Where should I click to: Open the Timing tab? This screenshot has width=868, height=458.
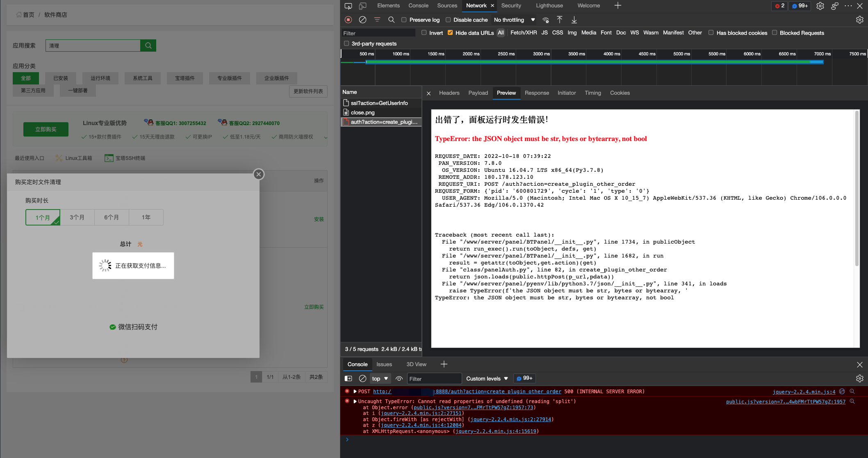point(592,93)
